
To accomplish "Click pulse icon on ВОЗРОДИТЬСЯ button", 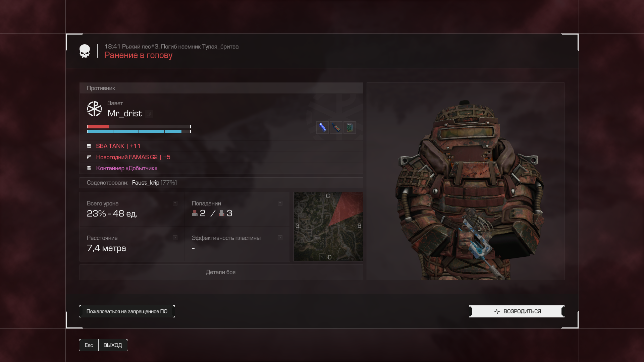I will 497,311.
